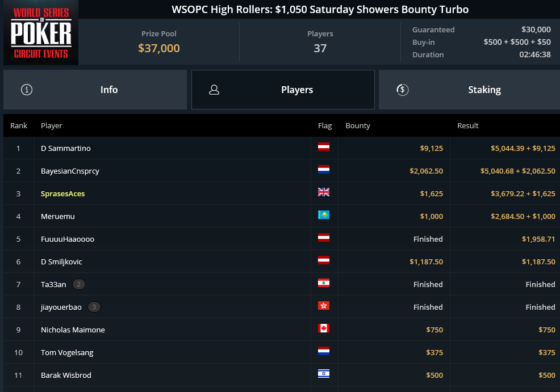Click the Israeli flag for Barak Wisbrod

pos(324,373)
